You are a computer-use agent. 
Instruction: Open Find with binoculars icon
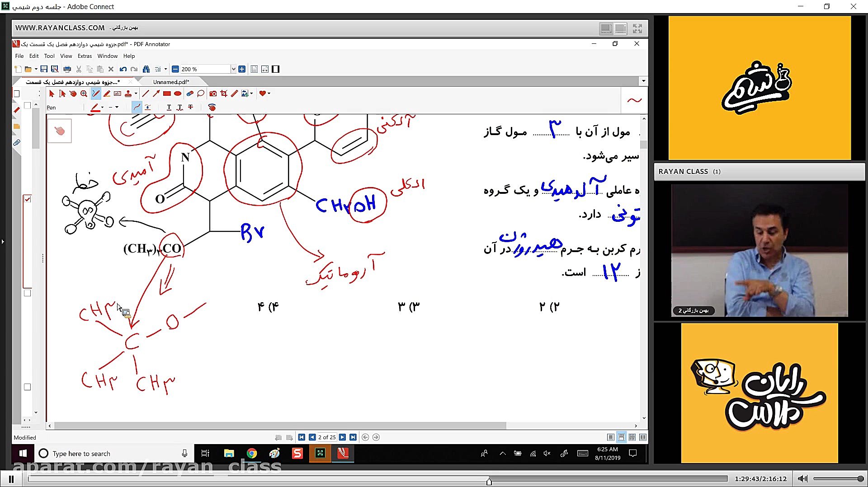[x=146, y=69]
